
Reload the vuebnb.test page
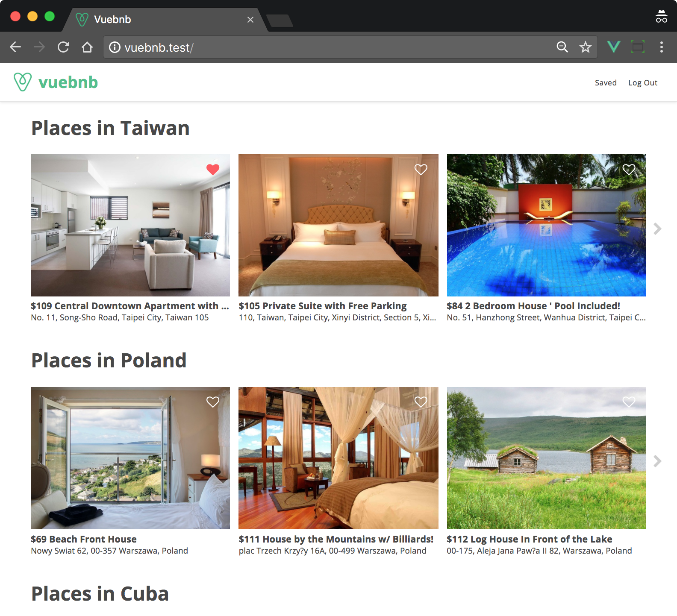tap(63, 47)
